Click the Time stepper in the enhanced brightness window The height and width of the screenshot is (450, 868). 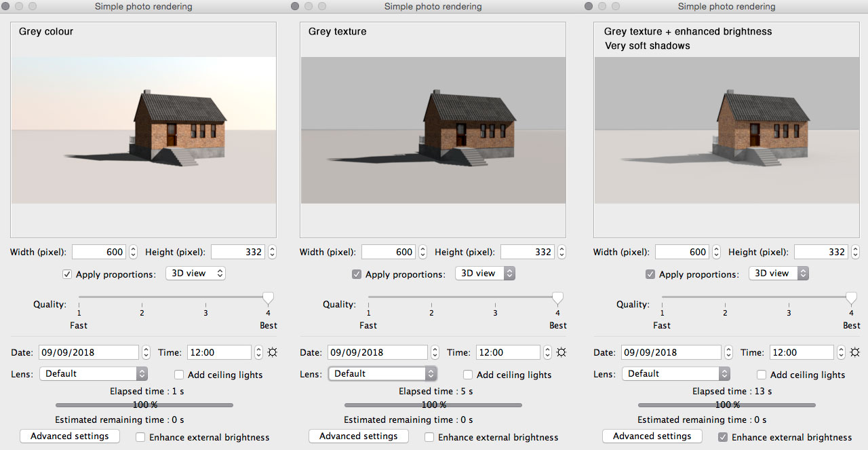point(842,352)
